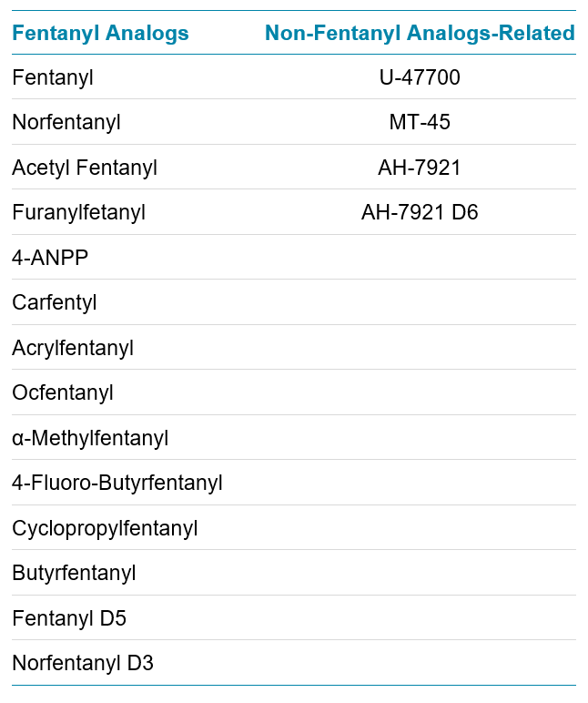
Task: Select the Carfentyl entry
Action: click(55, 303)
